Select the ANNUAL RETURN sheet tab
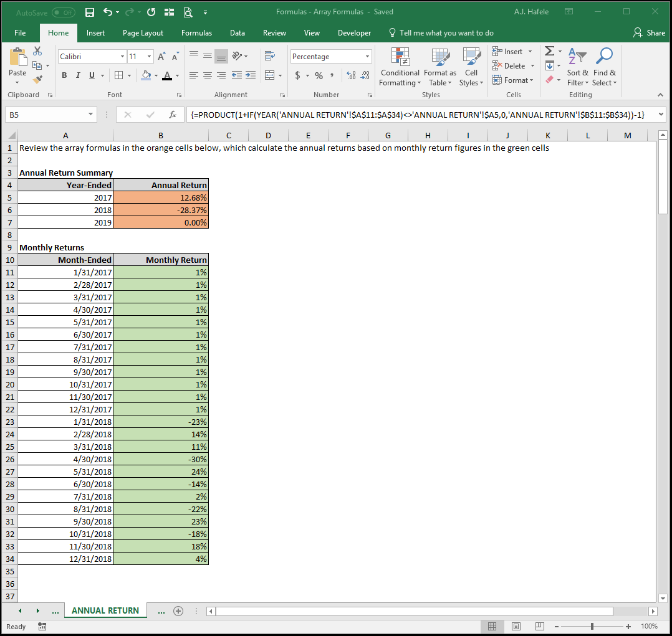The width and height of the screenshot is (672, 636). tap(105, 610)
